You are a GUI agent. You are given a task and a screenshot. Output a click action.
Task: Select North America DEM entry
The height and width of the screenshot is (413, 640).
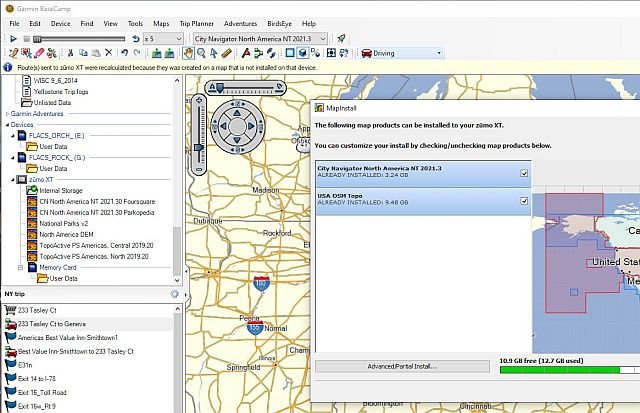coord(66,235)
